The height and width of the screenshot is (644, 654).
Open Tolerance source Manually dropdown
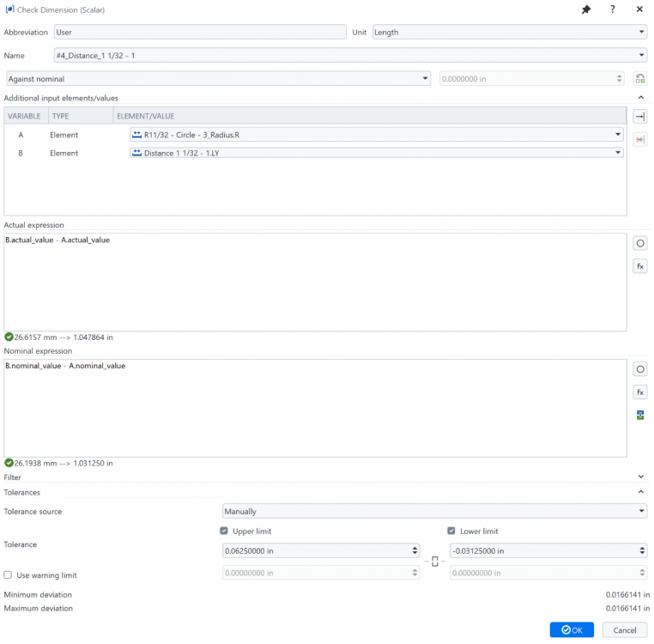click(433, 512)
